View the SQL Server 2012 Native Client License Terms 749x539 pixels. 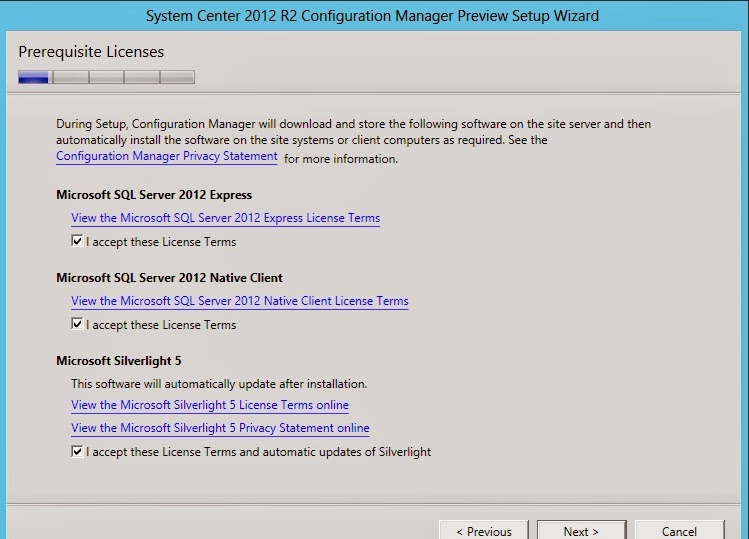(239, 301)
